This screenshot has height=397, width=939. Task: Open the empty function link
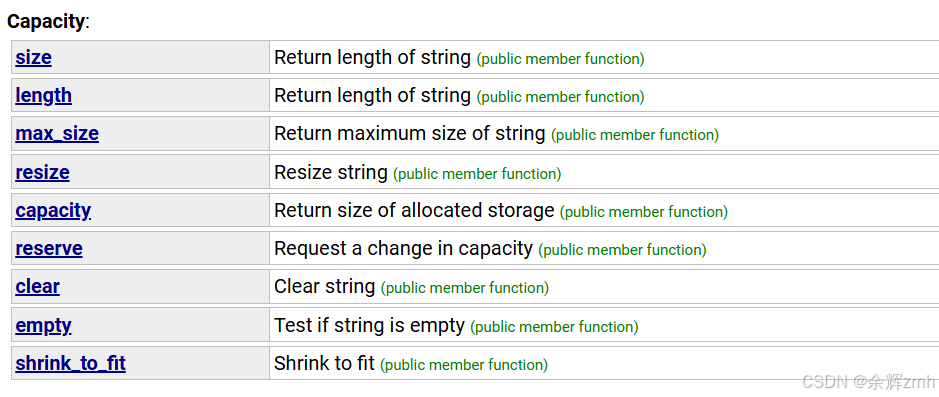pos(44,325)
